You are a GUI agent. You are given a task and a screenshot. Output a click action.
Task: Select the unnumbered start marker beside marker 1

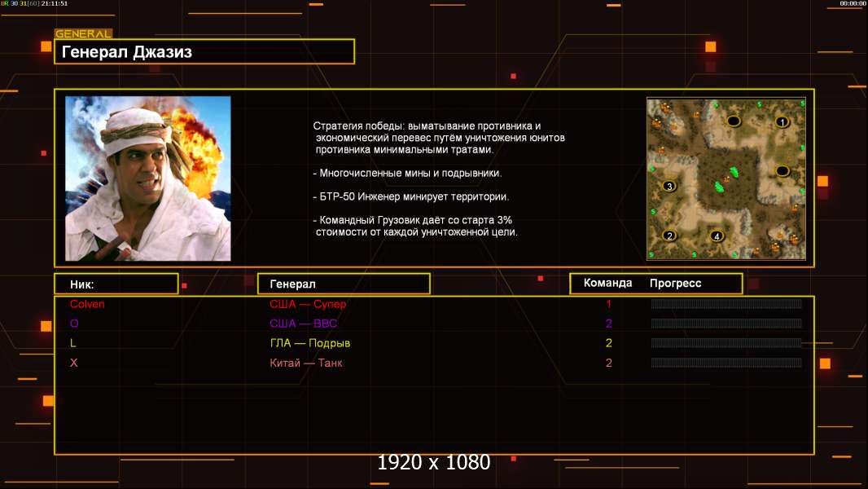[x=734, y=121]
